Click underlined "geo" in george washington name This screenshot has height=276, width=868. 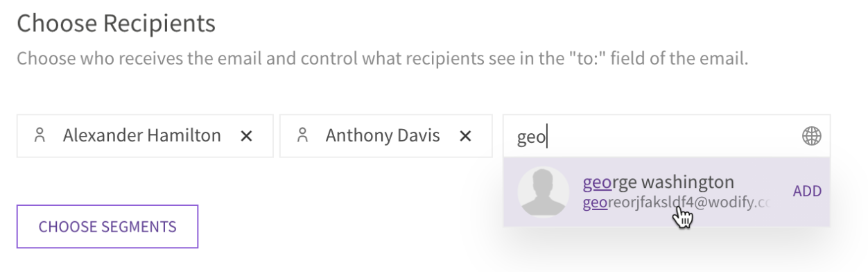pyautogui.click(x=597, y=183)
